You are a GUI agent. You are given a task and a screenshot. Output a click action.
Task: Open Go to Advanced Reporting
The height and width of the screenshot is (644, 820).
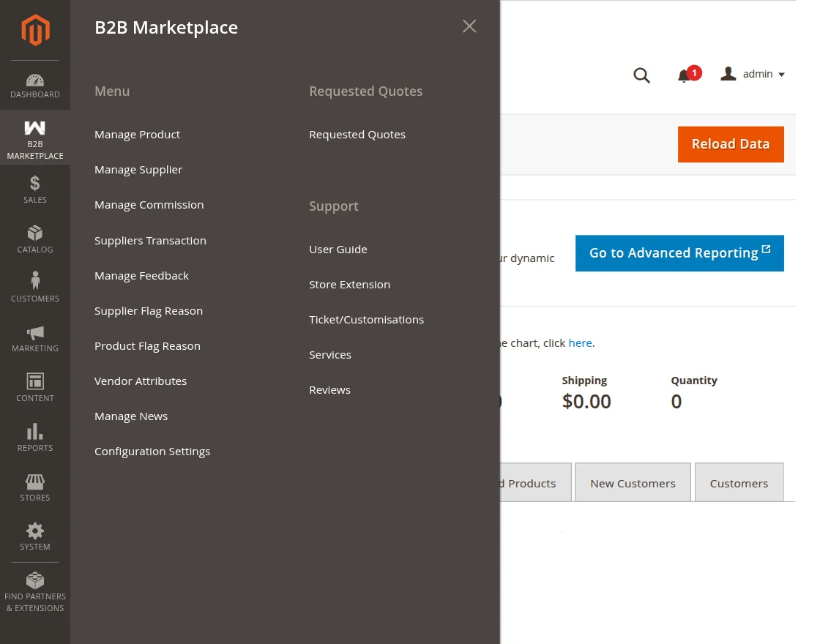679,252
